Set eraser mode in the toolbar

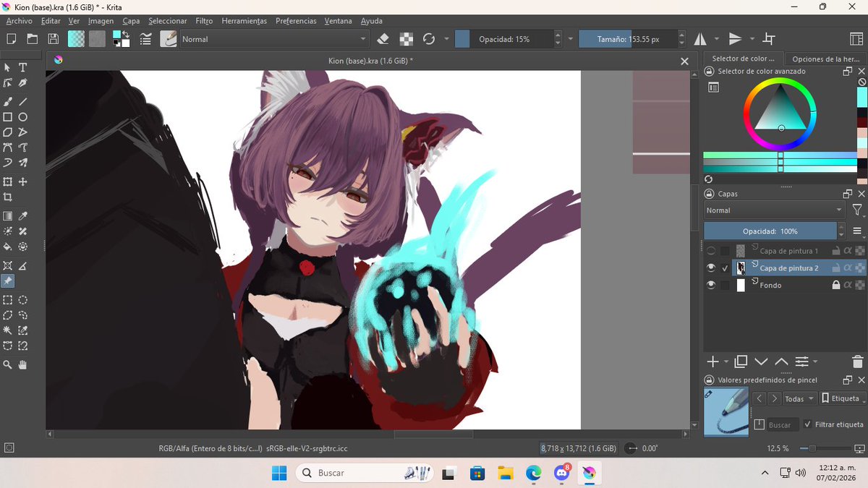(x=383, y=39)
